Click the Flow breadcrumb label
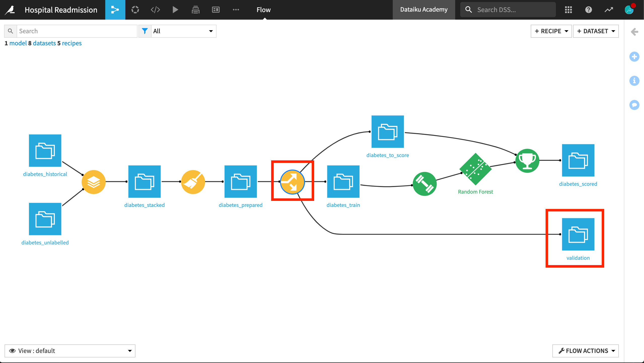644x363 pixels. [264, 10]
